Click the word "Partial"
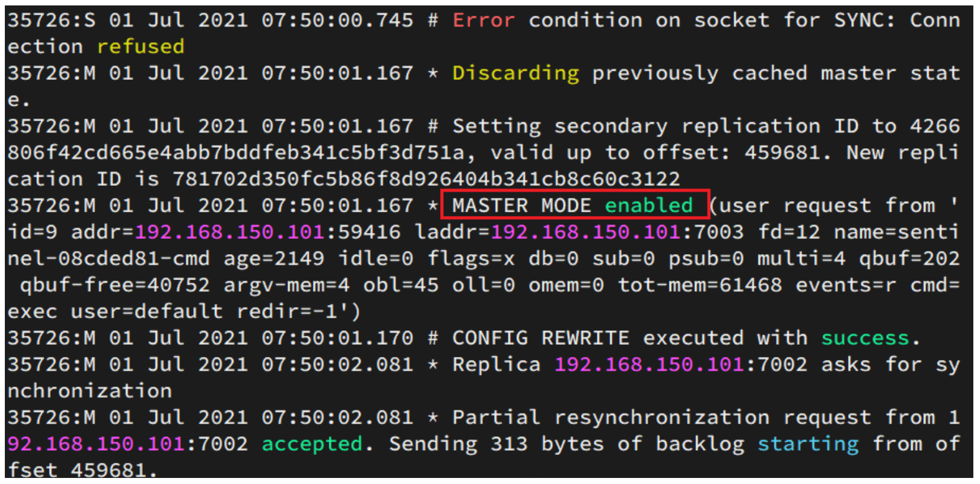This screenshot has height=484, width=980. (x=496, y=417)
